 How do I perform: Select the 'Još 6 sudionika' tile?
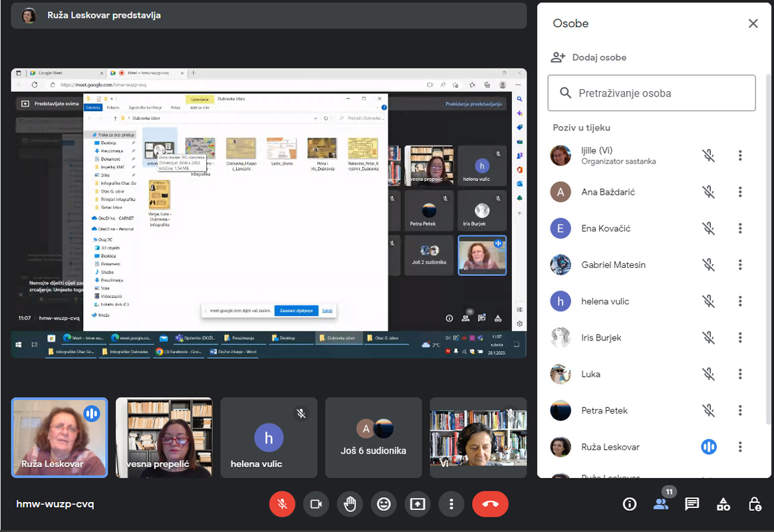click(374, 438)
